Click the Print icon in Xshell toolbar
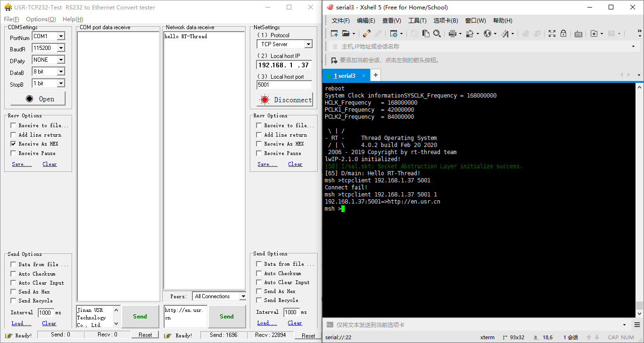The height and width of the screenshot is (343, 644). 452,33
